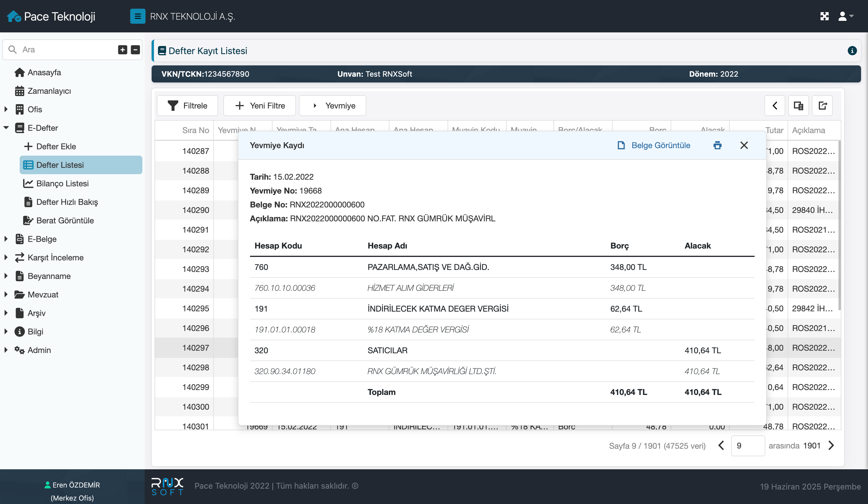Close the Yevmiye Kaydı dialog

744,145
